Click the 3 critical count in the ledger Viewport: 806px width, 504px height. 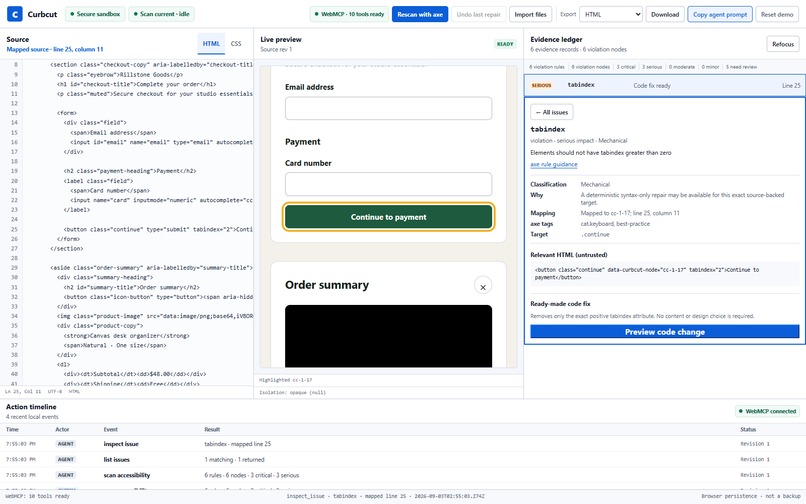626,67
